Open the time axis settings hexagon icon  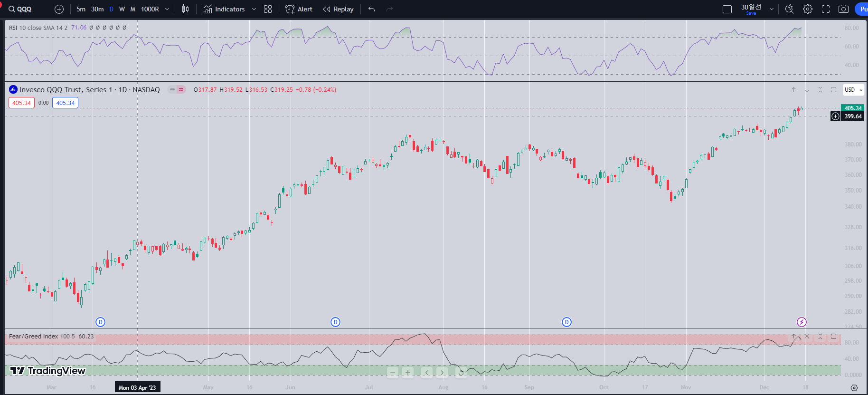point(854,388)
